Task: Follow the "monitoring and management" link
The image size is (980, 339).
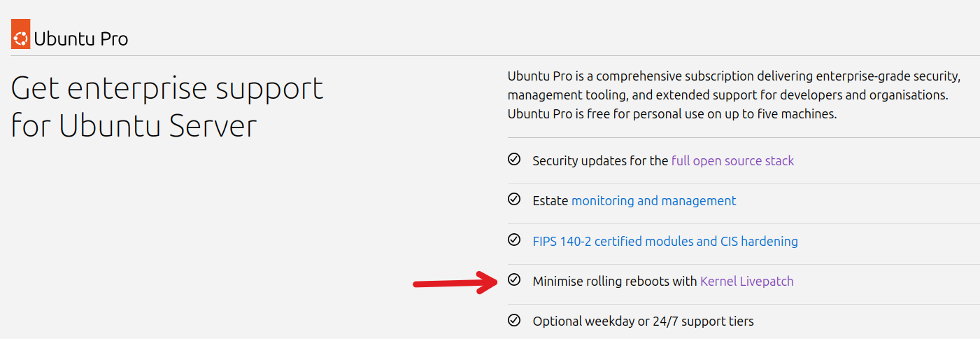Action: pos(653,201)
